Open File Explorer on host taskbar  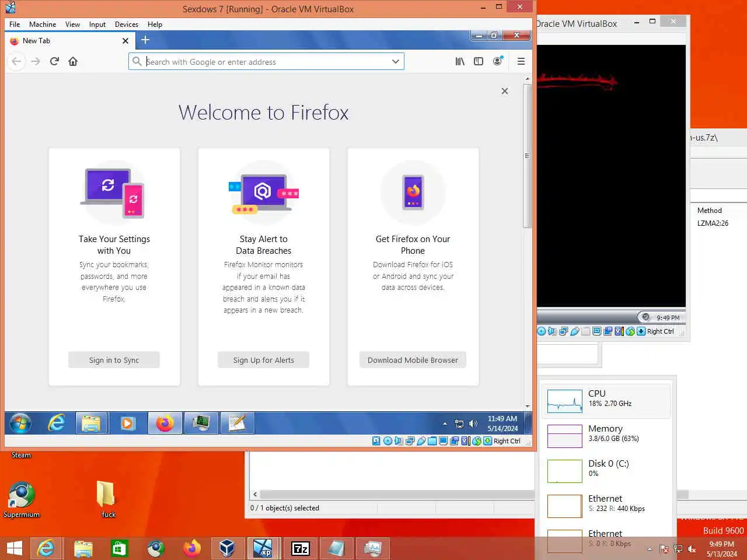pos(83,548)
